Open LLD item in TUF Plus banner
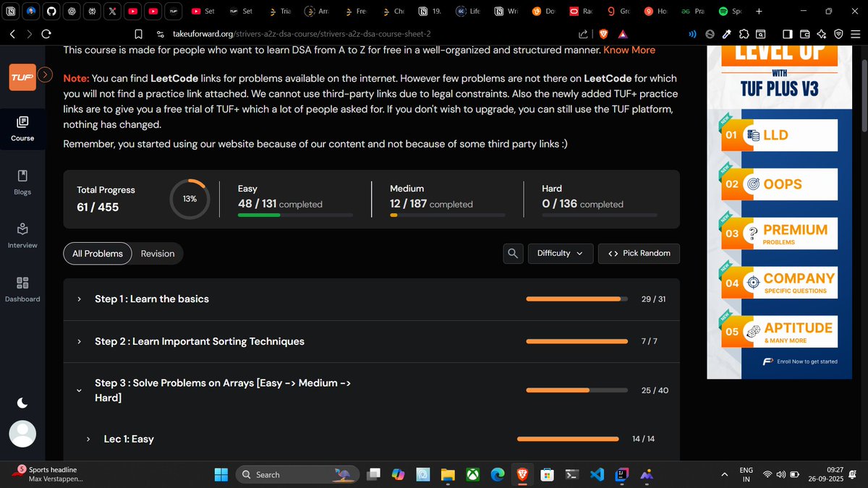The height and width of the screenshot is (488, 868). coord(780,135)
